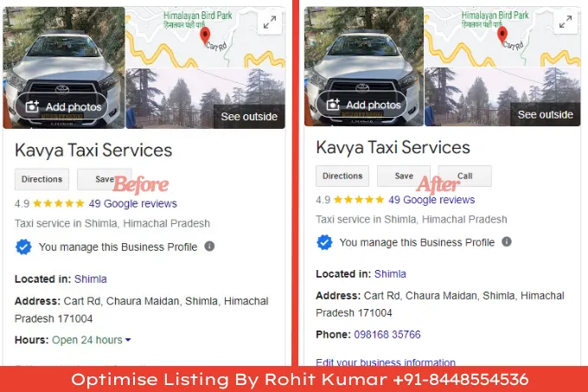Open Add photos in the Before panel

point(62,107)
